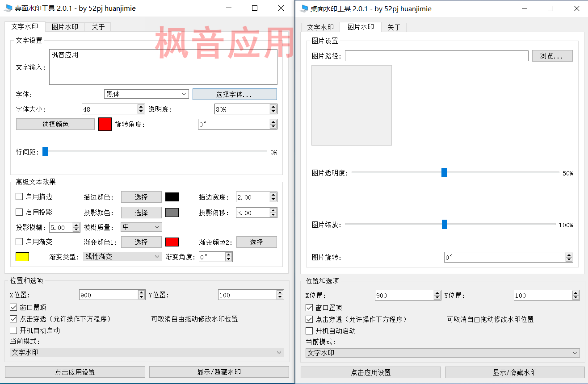Click the empty image preview box
Image resolution: width=588 pixels, height=384 pixels.
click(352, 105)
